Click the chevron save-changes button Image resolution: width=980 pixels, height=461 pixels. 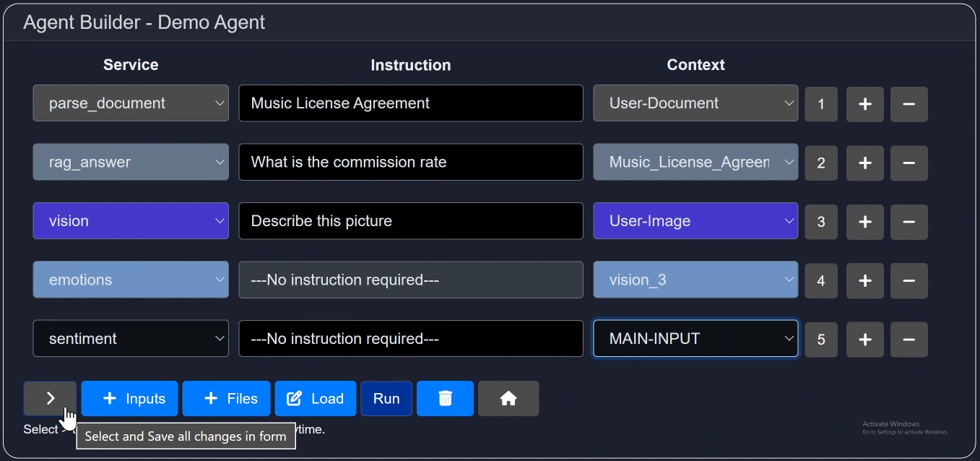[x=50, y=398]
